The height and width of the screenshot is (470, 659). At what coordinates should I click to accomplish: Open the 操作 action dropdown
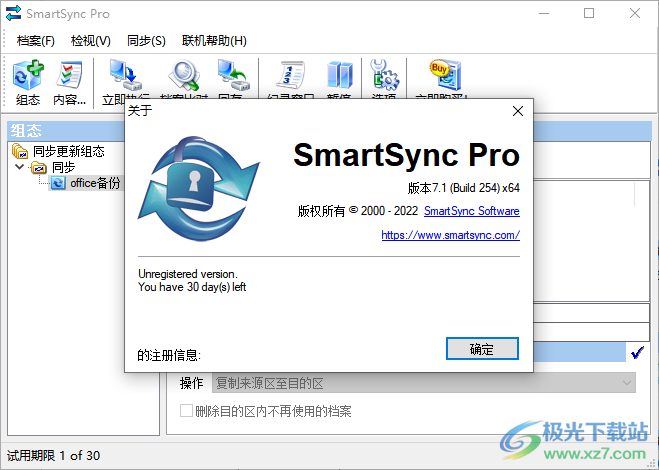pyautogui.click(x=424, y=383)
